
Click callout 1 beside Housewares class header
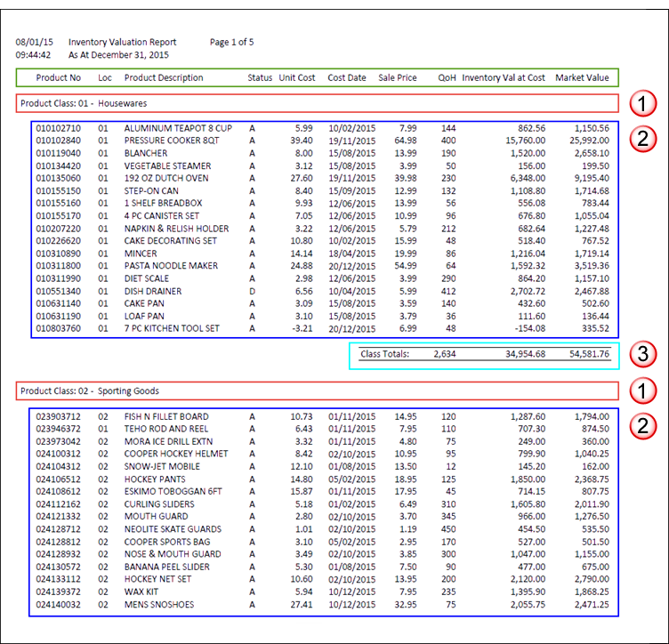[x=643, y=104]
